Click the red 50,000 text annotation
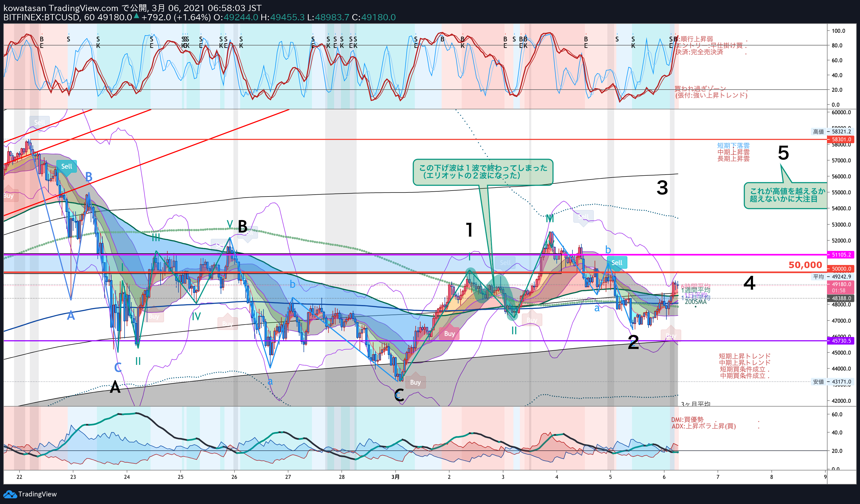The width and height of the screenshot is (860, 504). click(805, 265)
